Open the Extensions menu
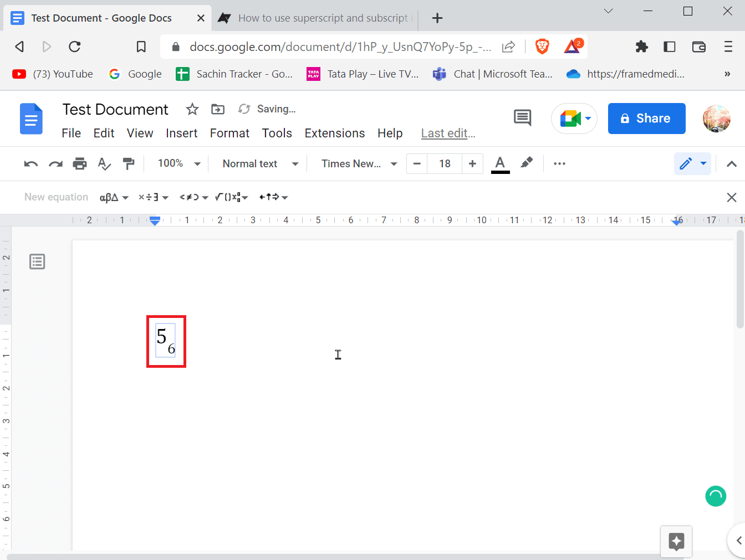The width and height of the screenshot is (745, 560). click(x=335, y=133)
